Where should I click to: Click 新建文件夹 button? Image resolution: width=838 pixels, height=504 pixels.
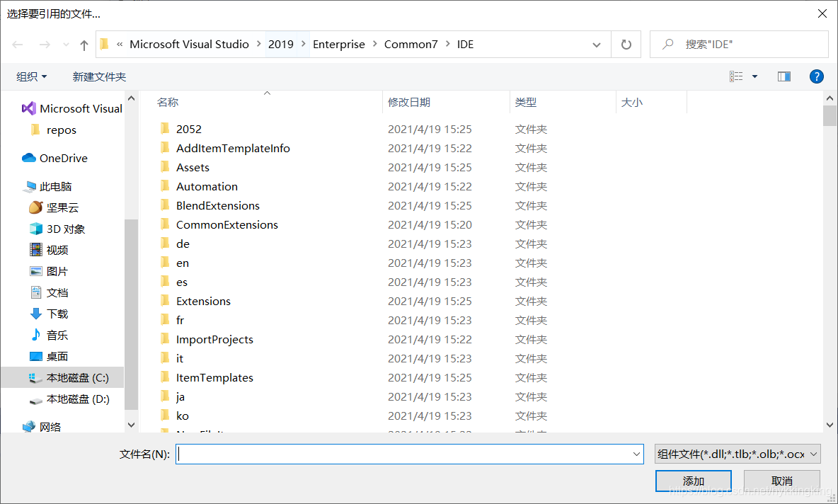(99, 76)
